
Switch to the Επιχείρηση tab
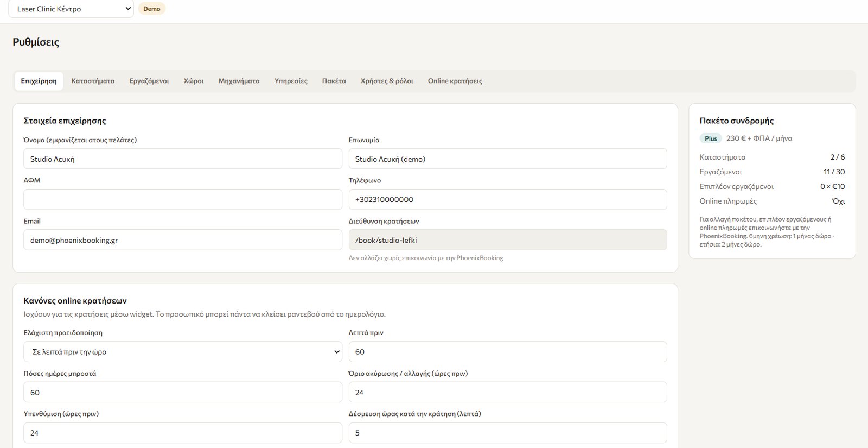[x=39, y=81]
